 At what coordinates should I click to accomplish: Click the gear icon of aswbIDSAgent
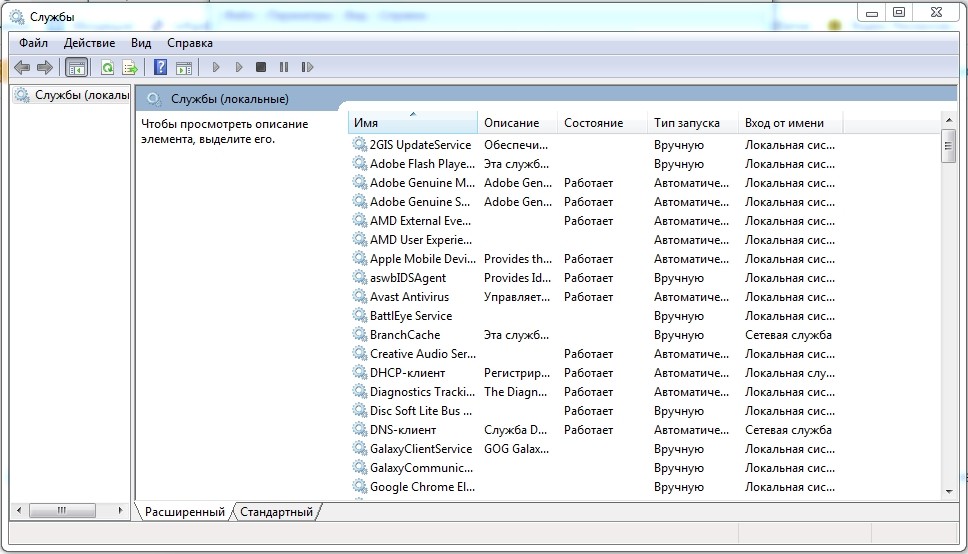click(359, 277)
